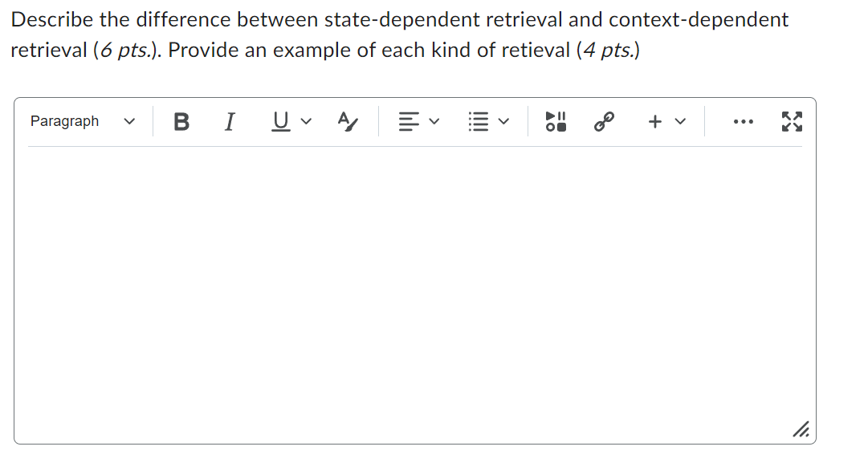Screen dimensions: 868x475
Task: Click the plus insert icon
Action: 654,121
